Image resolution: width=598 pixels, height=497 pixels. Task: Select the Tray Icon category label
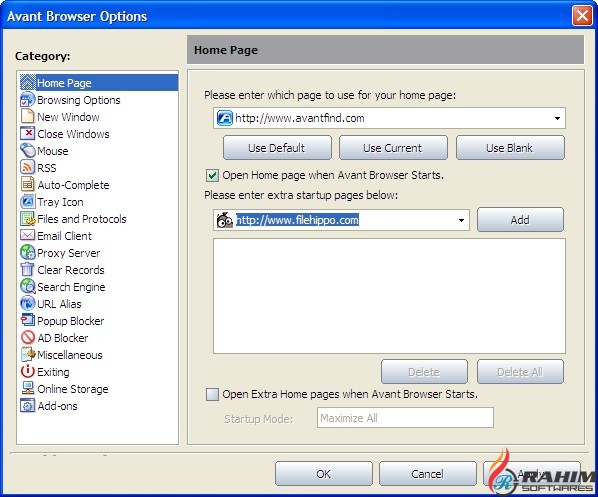click(x=60, y=202)
